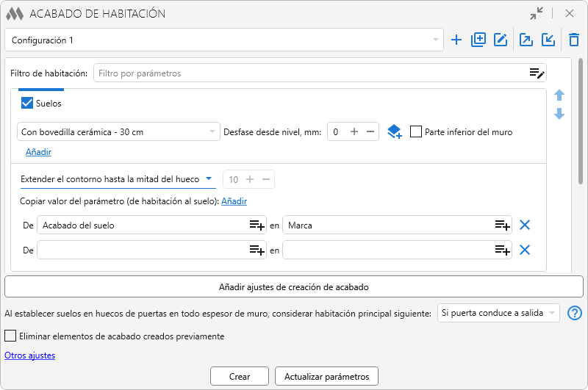The width and height of the screenshot is (588, 390).
Task: Delete configuration with the trash icon
Action: coord(574,40)
